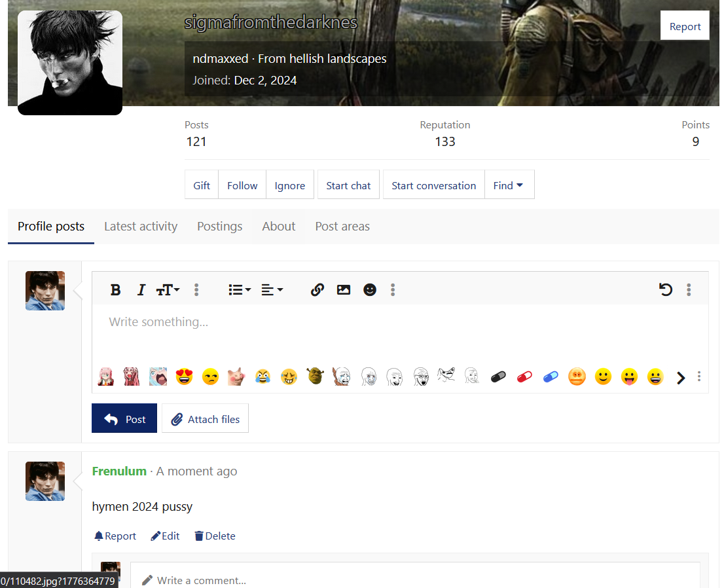This screenshot has height=588, width=724.
Task: Open the list formatting dropdown
Action: 240,289
